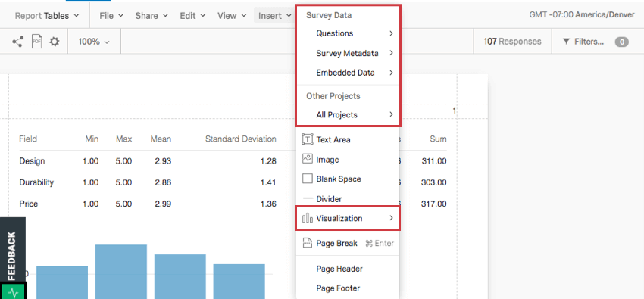
Task: Click the Page Break icon
Action: 307,243
